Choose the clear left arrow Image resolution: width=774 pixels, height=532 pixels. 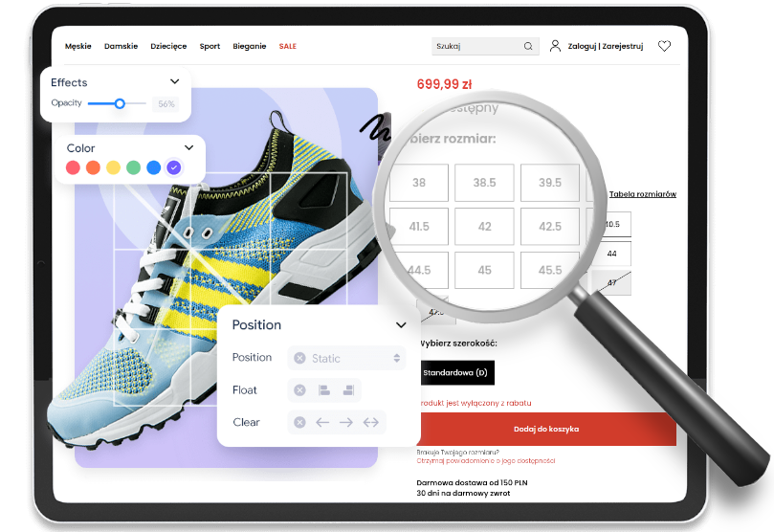322,422
